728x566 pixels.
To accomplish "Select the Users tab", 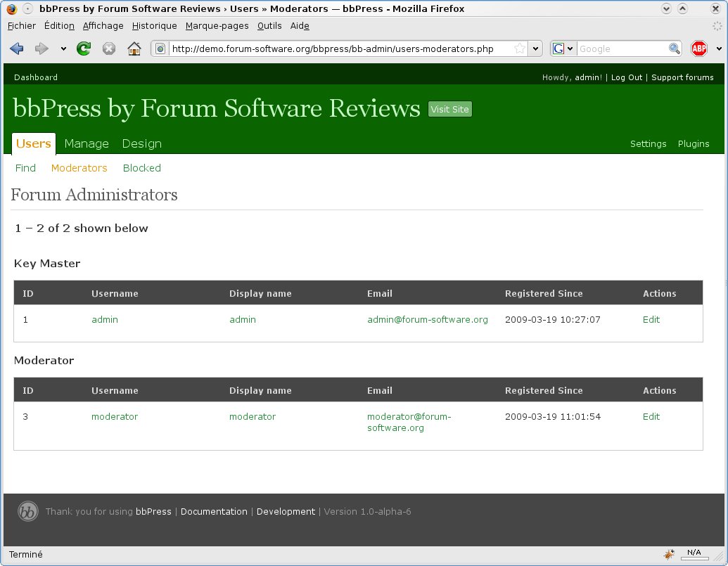I will tap(34, 143).
